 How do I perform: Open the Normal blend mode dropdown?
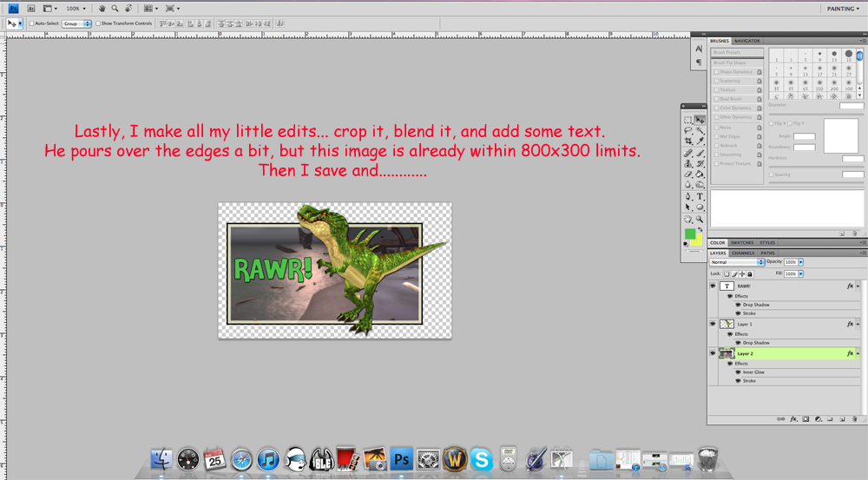tap(737, 262)
